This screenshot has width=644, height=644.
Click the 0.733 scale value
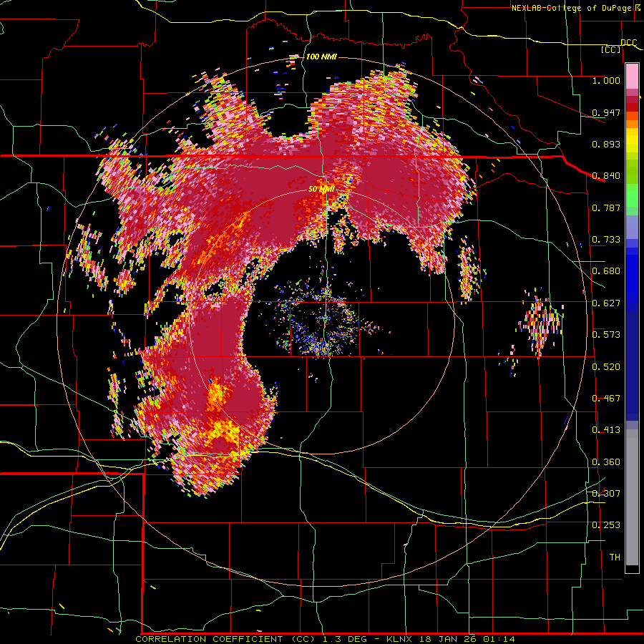606,240
